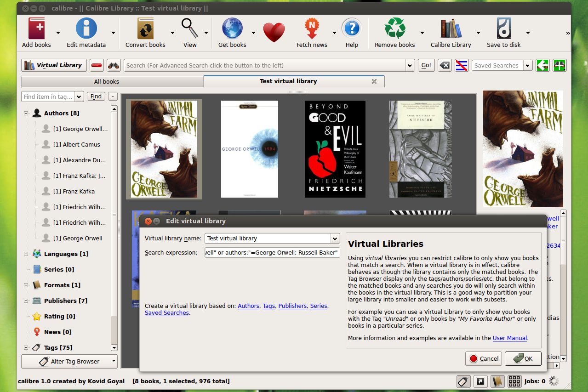The image size is (588, 392).
Task: Click the green plus save search icon
Action: tap(559, 65)
